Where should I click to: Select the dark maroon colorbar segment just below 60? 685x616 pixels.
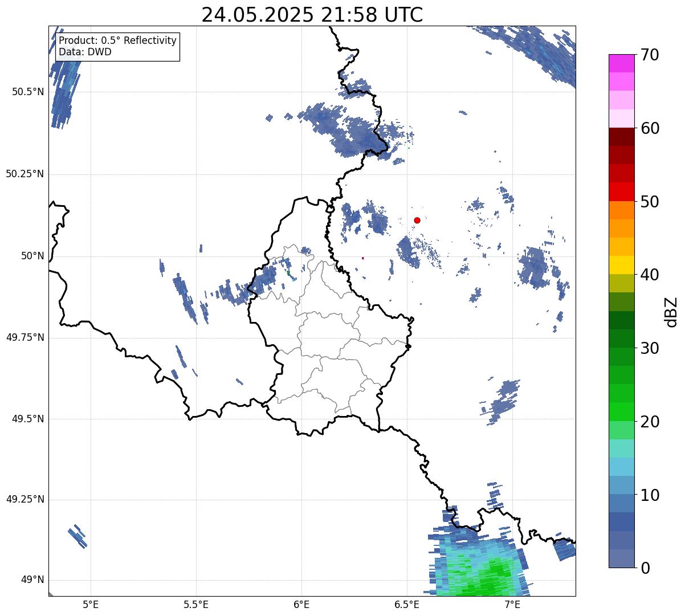(622, 137)
